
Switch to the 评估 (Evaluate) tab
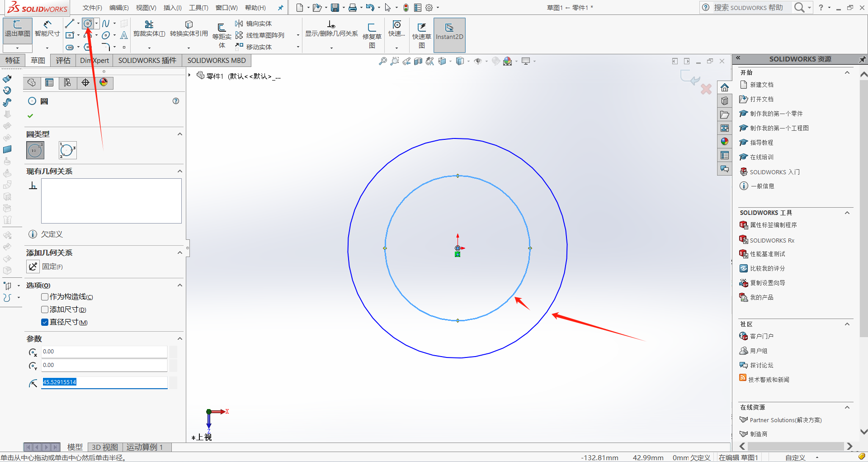[x=63, y=60]
